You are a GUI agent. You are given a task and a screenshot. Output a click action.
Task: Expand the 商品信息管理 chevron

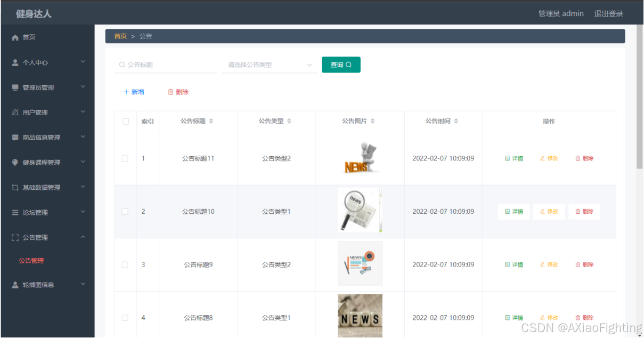(x=83, y=137)
